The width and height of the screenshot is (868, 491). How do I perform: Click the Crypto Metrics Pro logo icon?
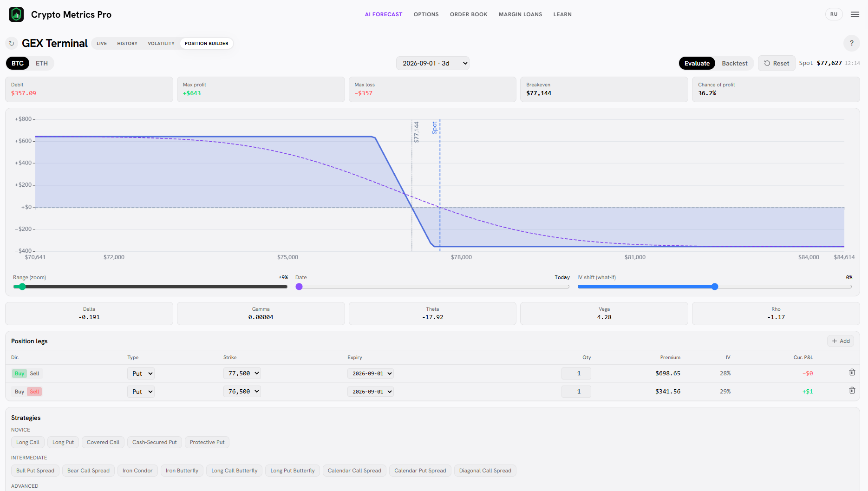click(x=16, y=14)
